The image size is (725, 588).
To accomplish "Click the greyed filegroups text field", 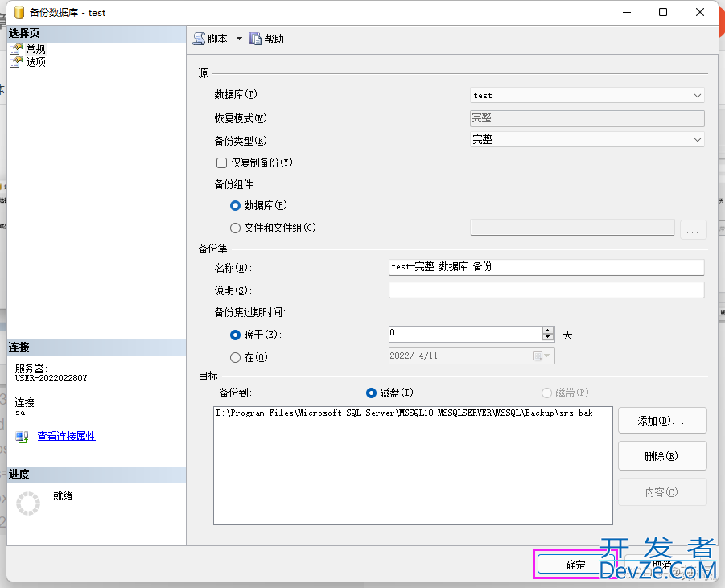I will tap(572, 228).
